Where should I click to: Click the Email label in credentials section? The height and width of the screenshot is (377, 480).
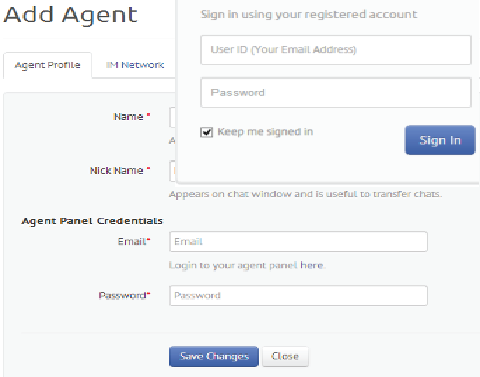(x=132, y=242)
